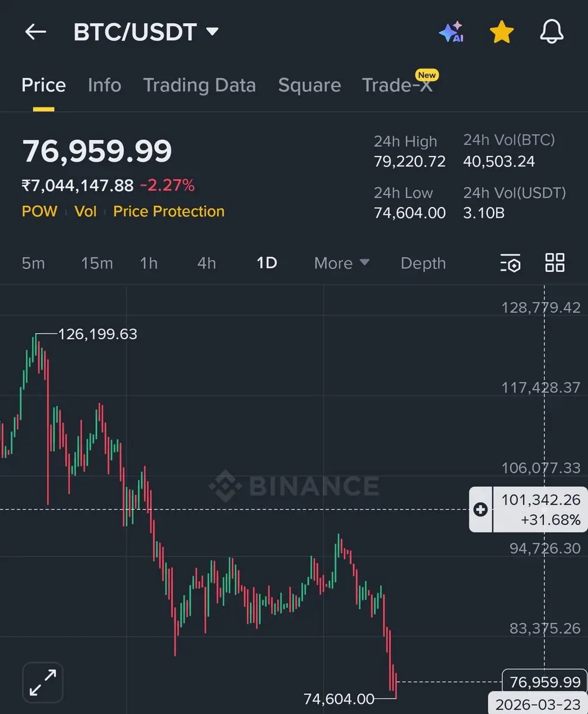Open the four-square grid layout icon
The width and height of the screenshot is (588, 714).
pyautogui.click(x=555, y=263)
